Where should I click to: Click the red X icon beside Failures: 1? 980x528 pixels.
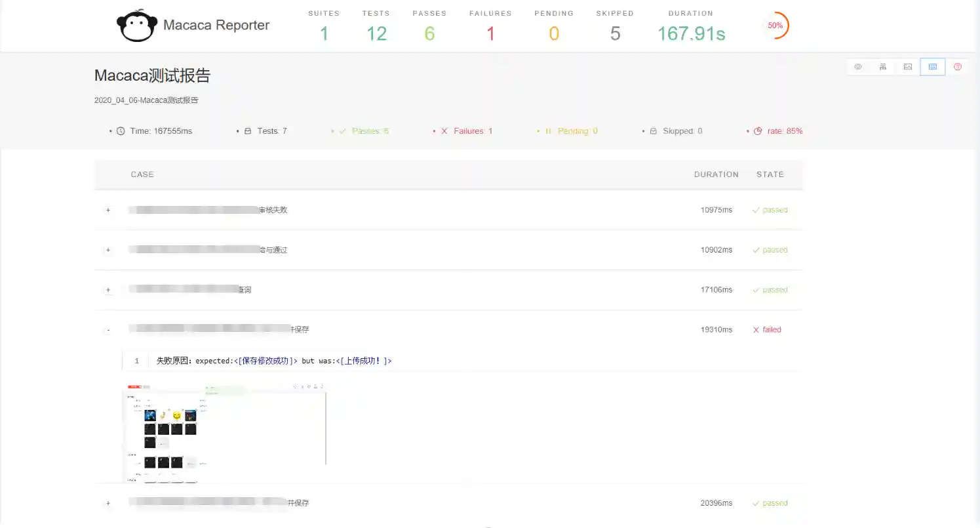click(x=444, y=131)
